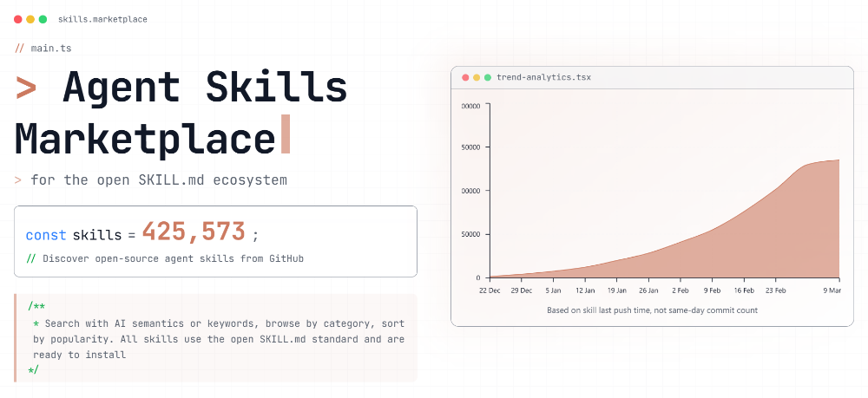The width and height of the screenshot is (868, 398).
Task: Click the yellow dot beside skills.marketplace
Action: [30, 19]
